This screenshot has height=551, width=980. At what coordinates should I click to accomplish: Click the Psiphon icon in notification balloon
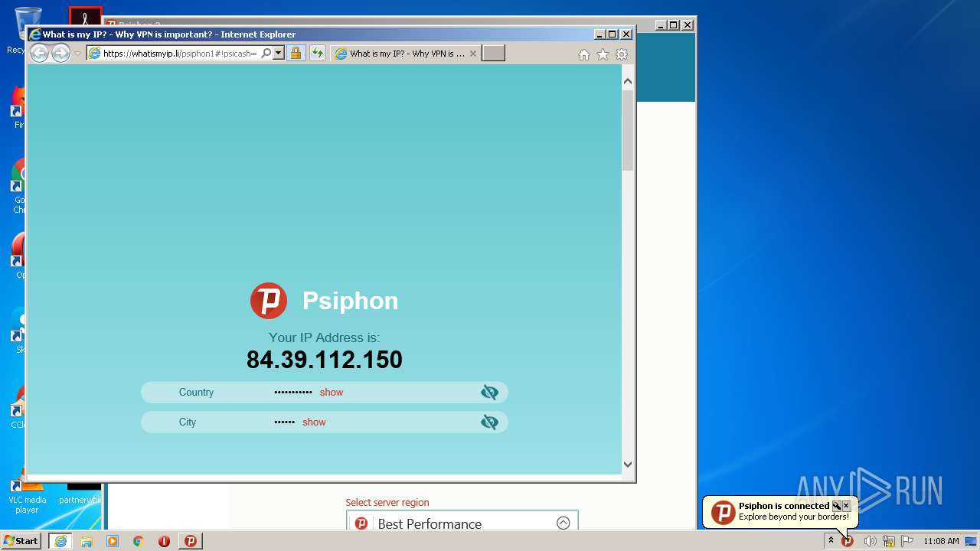pos(723,513)
